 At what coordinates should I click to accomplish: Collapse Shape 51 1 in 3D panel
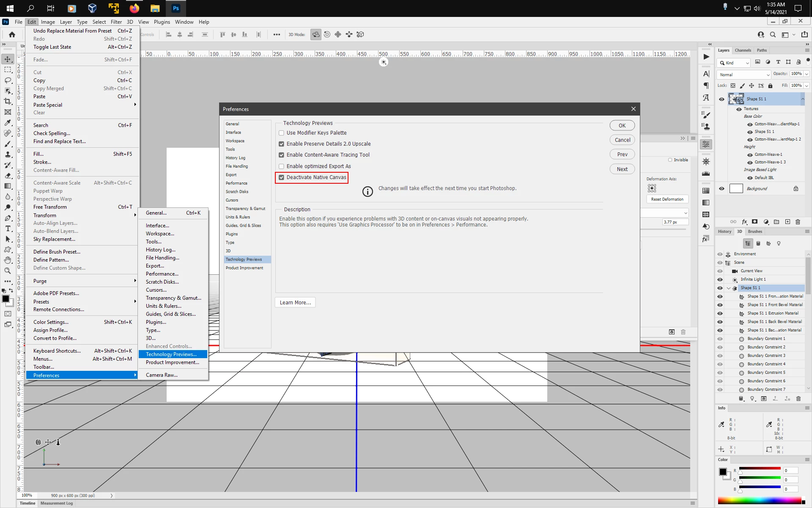(729, 288)
